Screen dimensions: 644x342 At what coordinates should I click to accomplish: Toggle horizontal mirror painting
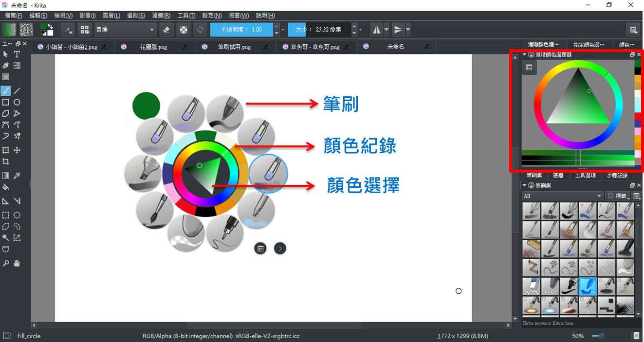point(377,30)
